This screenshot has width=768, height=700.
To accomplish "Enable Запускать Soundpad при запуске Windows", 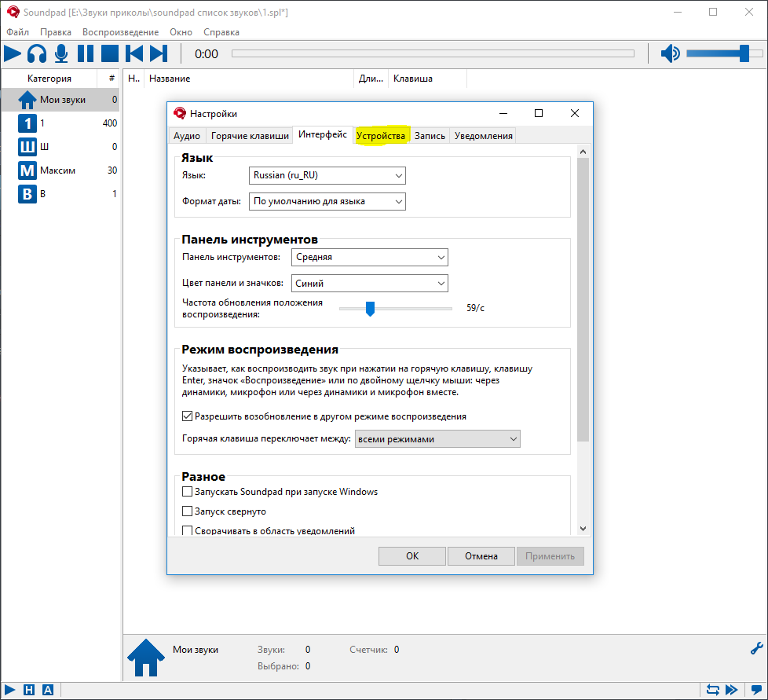I will pyautogui.click(x=187, y=492).
